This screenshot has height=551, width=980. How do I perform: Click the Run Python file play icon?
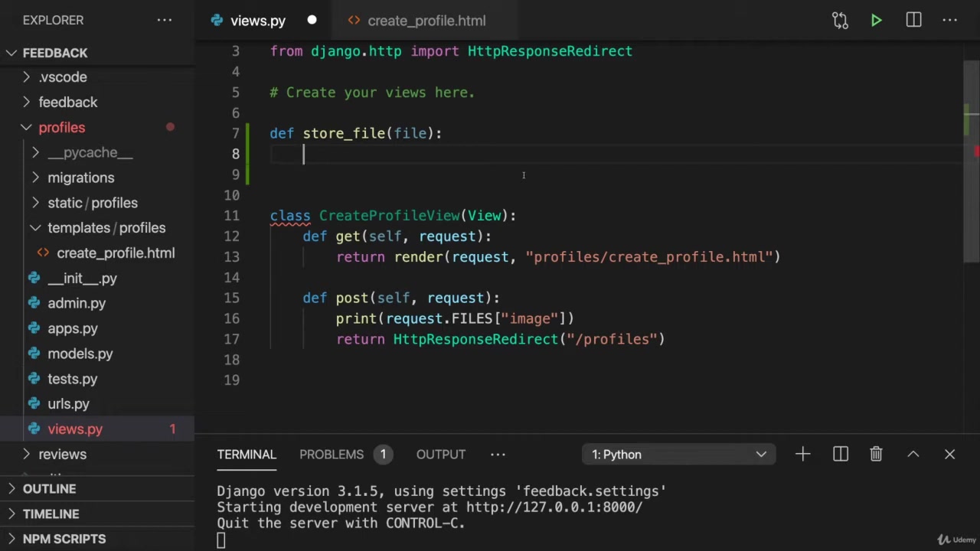(876, 21)
